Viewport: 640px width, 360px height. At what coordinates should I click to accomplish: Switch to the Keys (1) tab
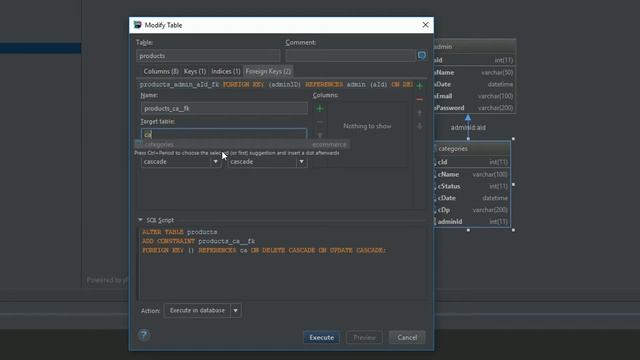[195, 71]
